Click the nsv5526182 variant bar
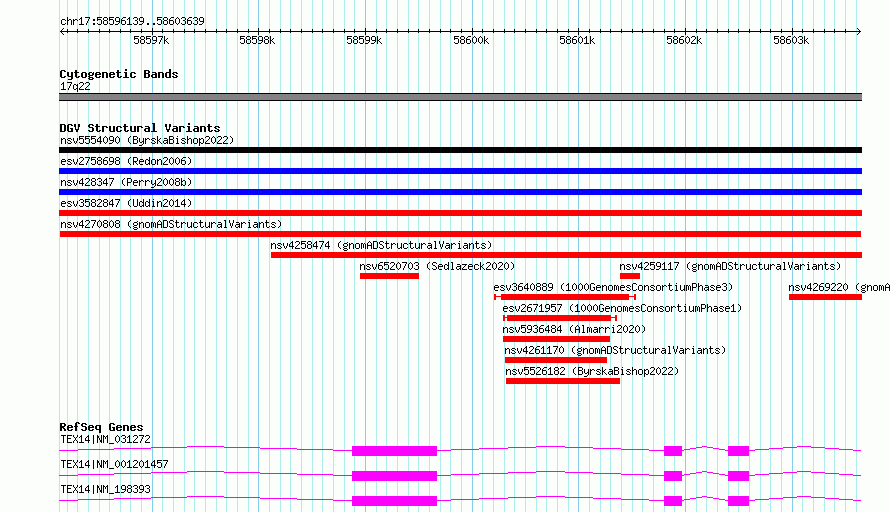Screen dimensions: 890x512 [x=562, y=381]
